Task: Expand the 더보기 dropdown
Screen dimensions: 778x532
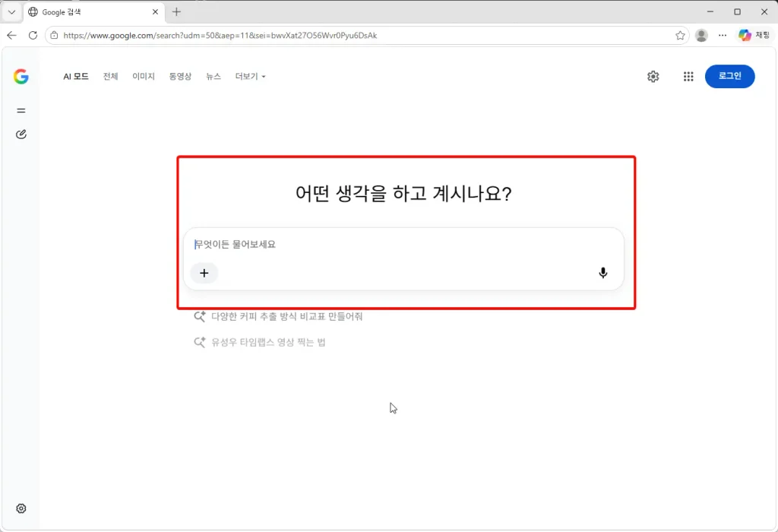Action: coord(251,77)
